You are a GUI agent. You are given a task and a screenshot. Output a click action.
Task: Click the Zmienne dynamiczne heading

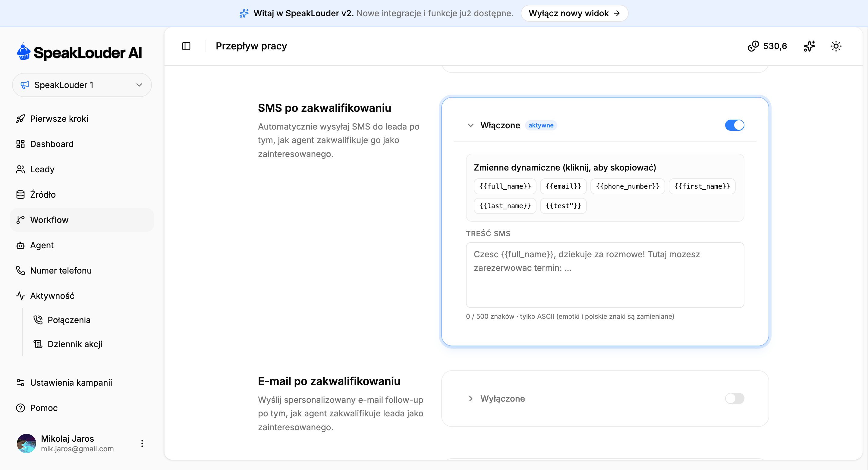[x=565, y=168]
